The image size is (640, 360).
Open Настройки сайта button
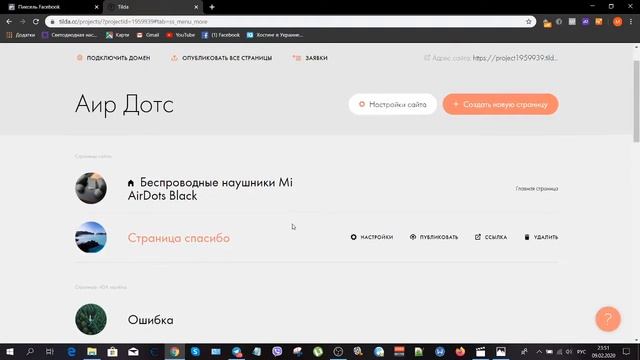[393, 104]
